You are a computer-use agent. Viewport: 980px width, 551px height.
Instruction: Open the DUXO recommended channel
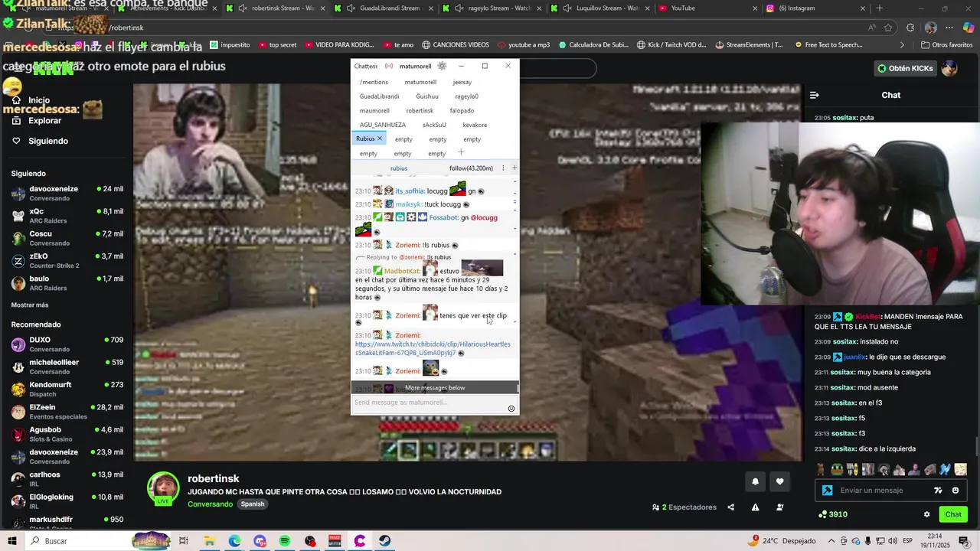pos(67,344)
